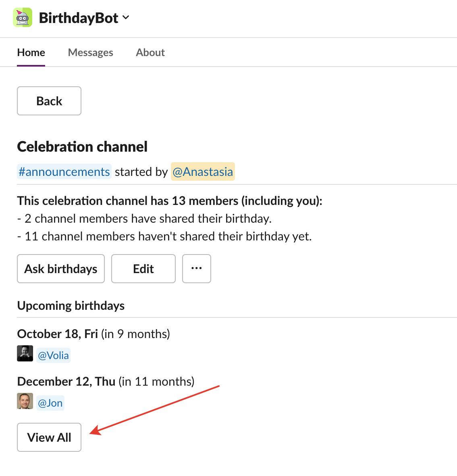457x476 pixels.
Task: Edit the celebration channel settings
Action: (143, 269)
